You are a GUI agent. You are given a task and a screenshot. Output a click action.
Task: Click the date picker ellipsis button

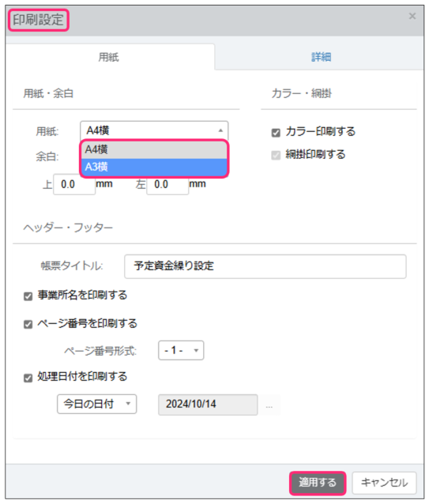click(269, 406)
